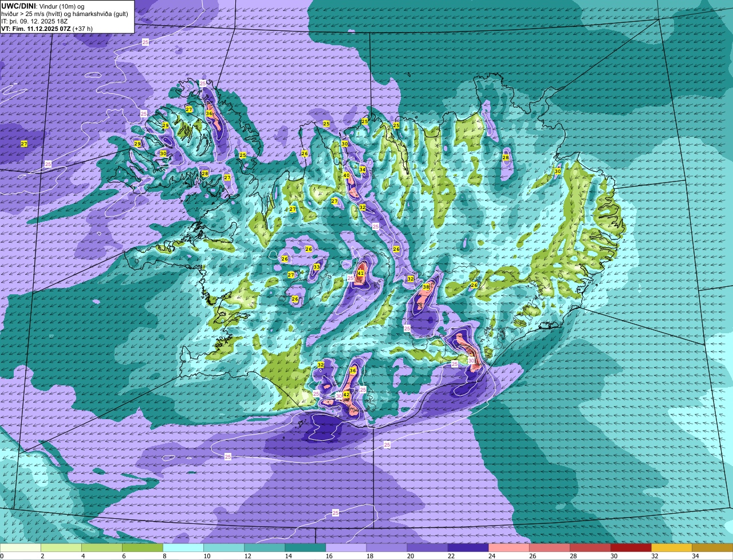The height and width of the screenshot is (560, 733).
Task: Pick the 24–26 m/s pink legend swatch
Action: 509,548
